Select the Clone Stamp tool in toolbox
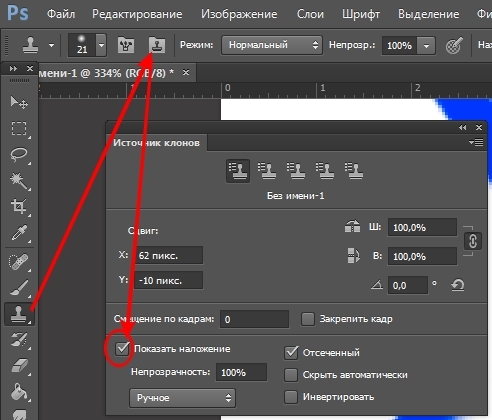This screenshot has width=492, height=420. tap(19, 314)
